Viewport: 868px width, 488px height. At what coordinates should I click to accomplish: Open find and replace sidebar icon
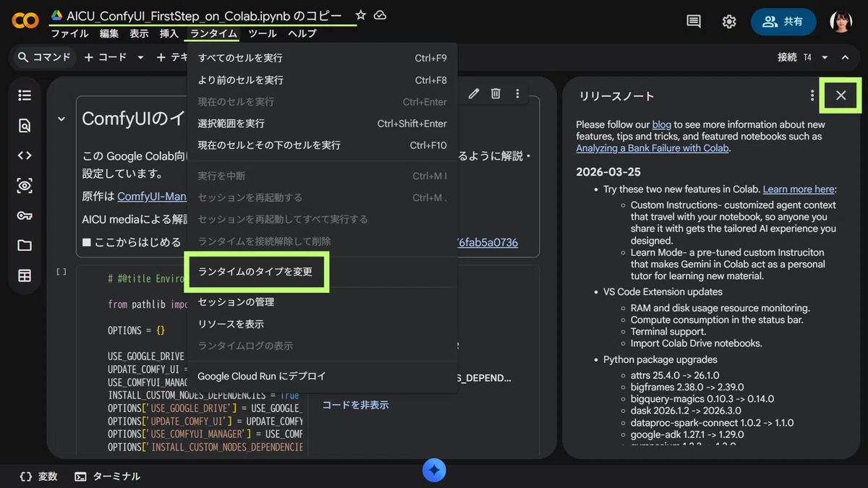click(x=25, y=126)
